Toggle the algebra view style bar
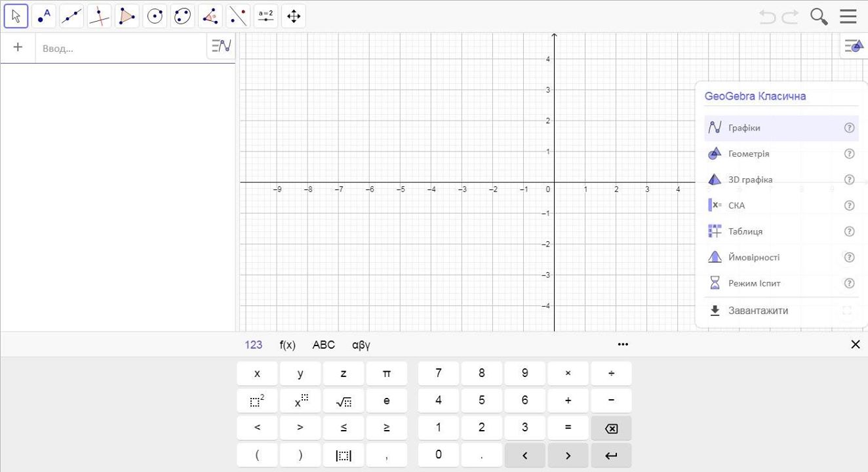 (x=221, y=47)
